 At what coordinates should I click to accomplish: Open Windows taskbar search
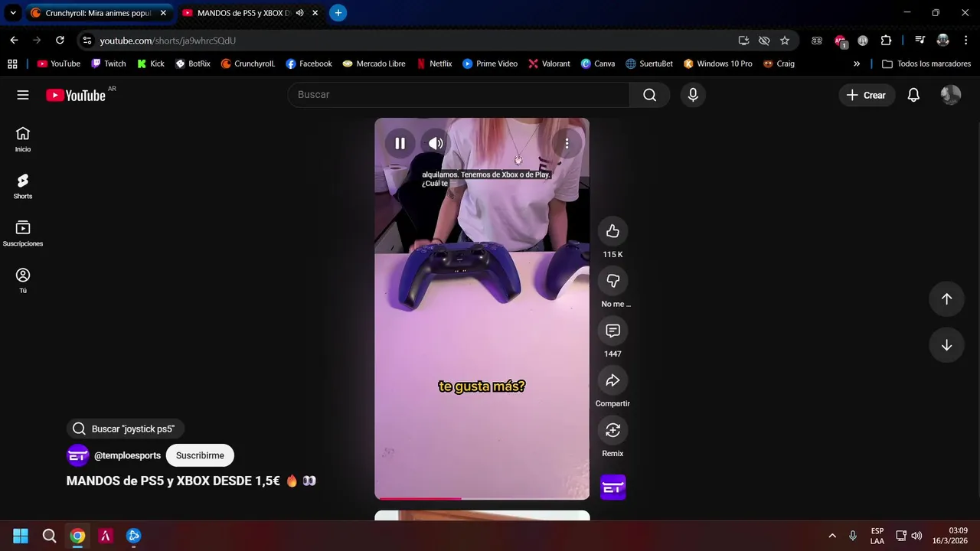pyautogui.click(x=49, y=536)
